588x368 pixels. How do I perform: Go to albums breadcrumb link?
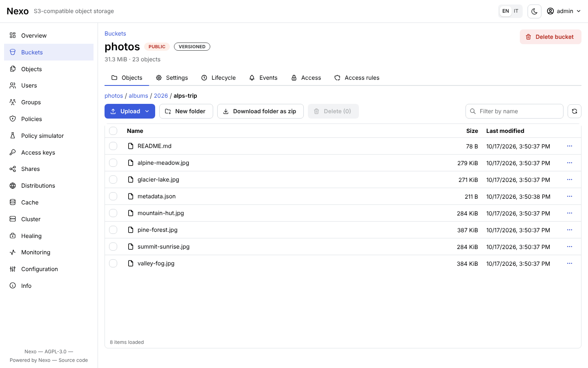pos(138,96)
